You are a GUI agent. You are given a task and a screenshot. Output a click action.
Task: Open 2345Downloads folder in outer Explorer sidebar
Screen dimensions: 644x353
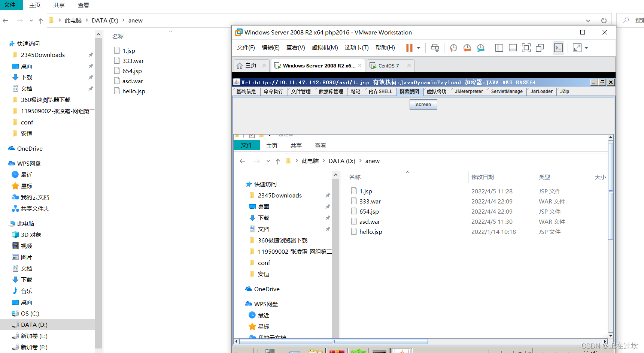coord(43,55)
